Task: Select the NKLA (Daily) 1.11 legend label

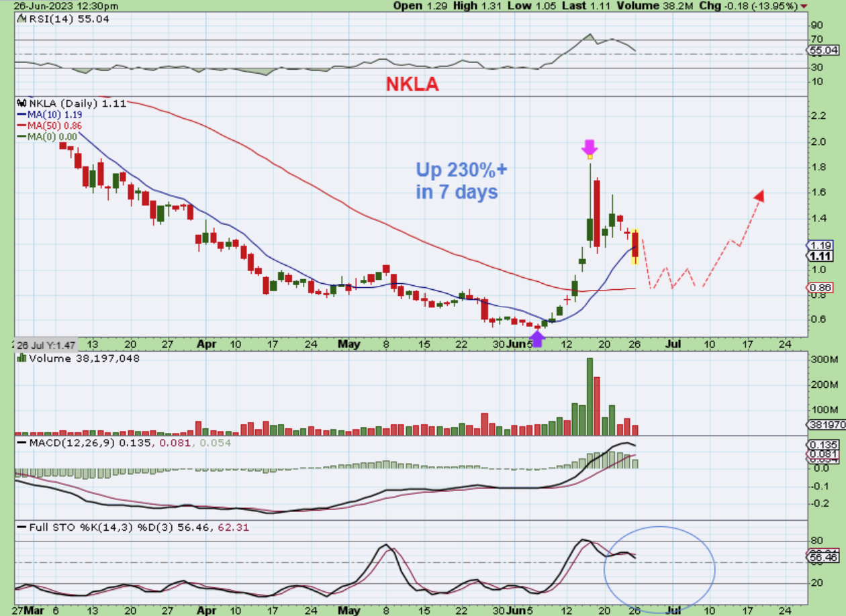Action: coord(77,104)
